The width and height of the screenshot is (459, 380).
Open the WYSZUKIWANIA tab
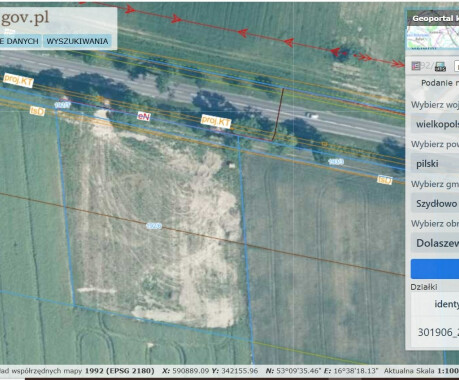click(x=77, y=41)
